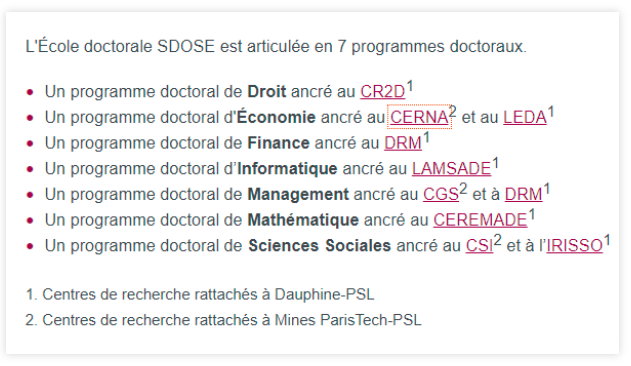Click the bold word Management
The image size is (631, 366).
pyautogui.click(x=298, y=194)
